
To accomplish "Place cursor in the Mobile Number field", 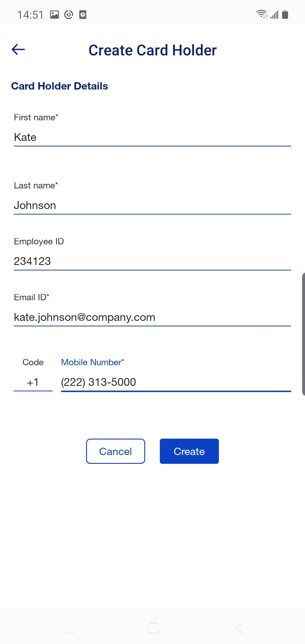I will [176, 382].
